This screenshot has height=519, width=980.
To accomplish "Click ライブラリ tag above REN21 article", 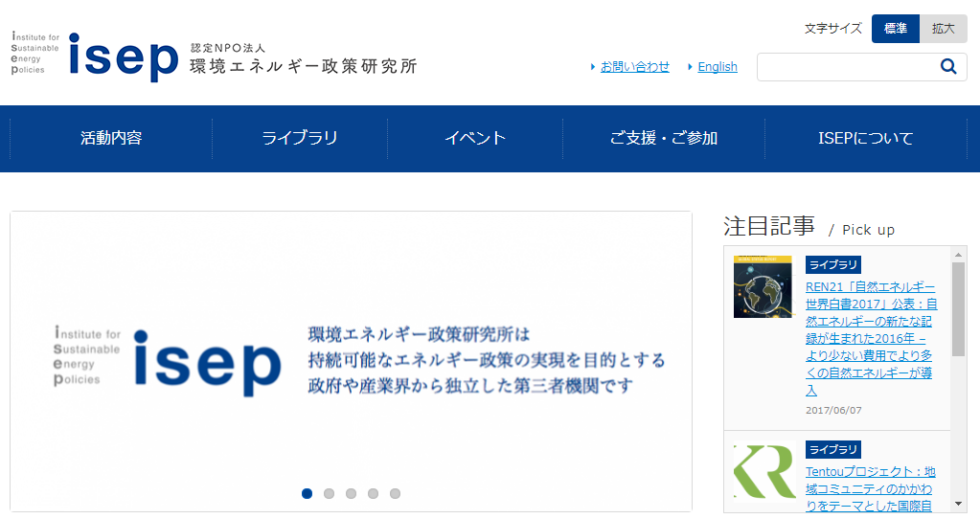I will pos(833,265).
